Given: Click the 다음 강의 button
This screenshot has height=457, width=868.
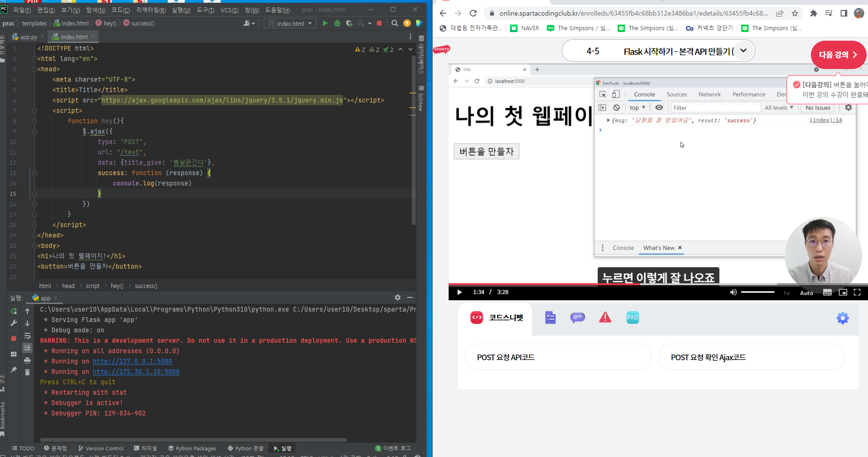Looking at the screenshot, I should pyautogui.click(x=838, y=55).
